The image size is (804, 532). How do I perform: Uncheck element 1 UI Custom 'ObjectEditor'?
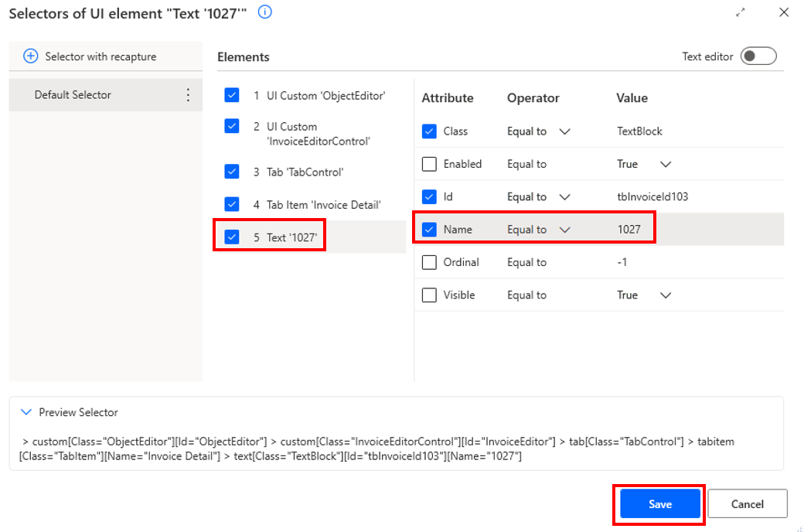(232, 95)
